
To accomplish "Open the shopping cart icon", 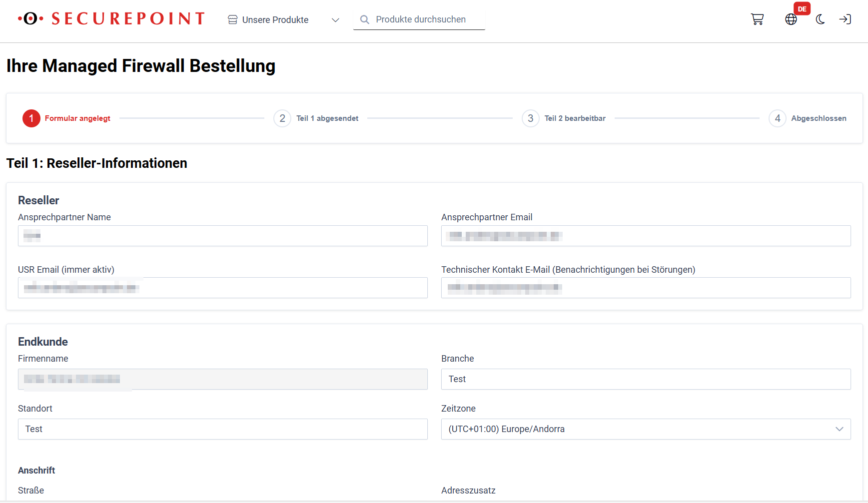I will (x=757, y=19).
